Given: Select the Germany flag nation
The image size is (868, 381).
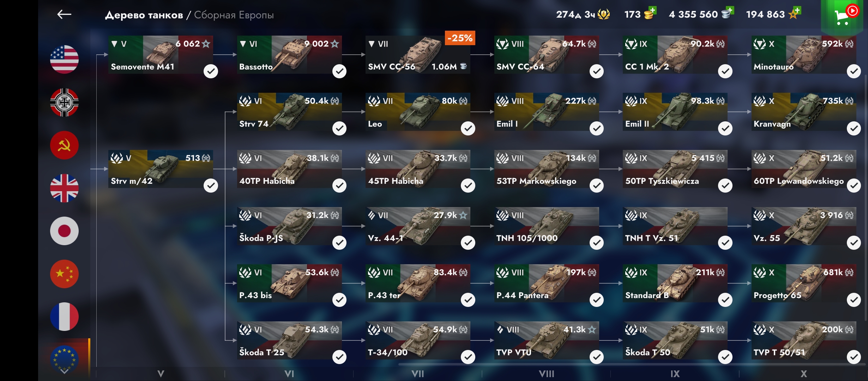Looking at the screenshot, I should 64,102.
